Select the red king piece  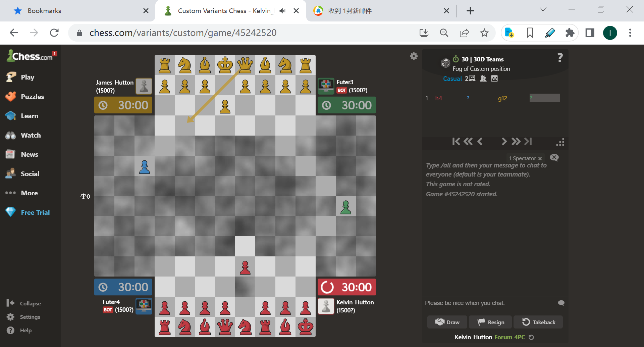[x=306, y=327]
